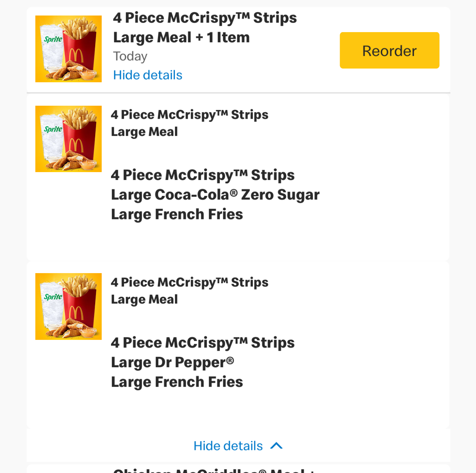Click Large French Fries under Coca-Cola Zero
The height and width of the screenshot is (473, 476).
[x=177, y=214]
